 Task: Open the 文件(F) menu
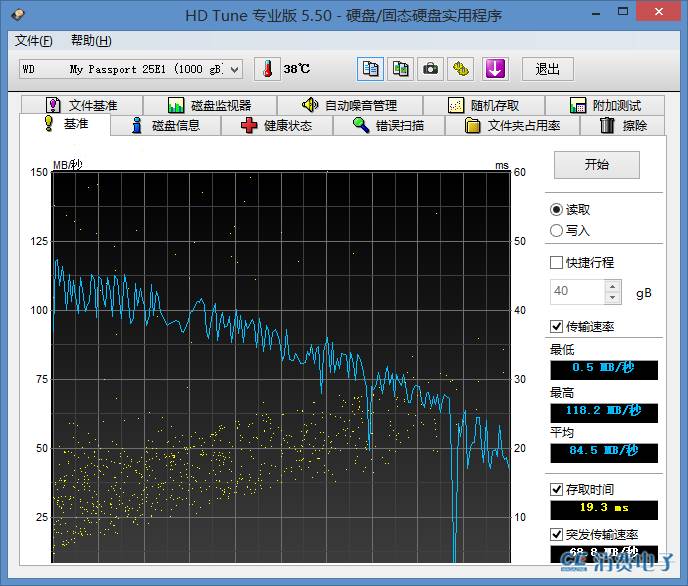(34, 41)
